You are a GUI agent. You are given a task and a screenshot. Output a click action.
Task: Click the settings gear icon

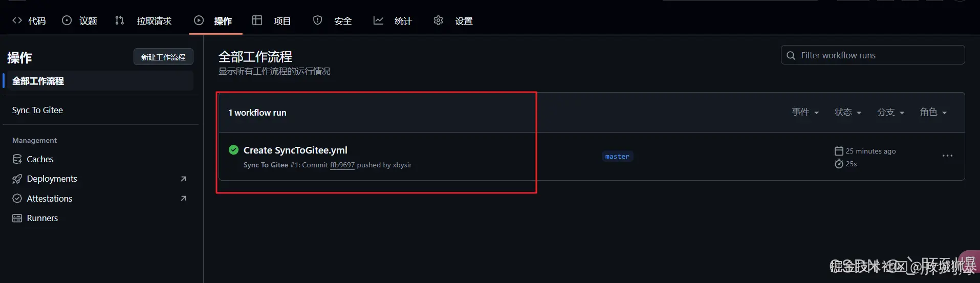pyautogui.click(x=438, y=20)
